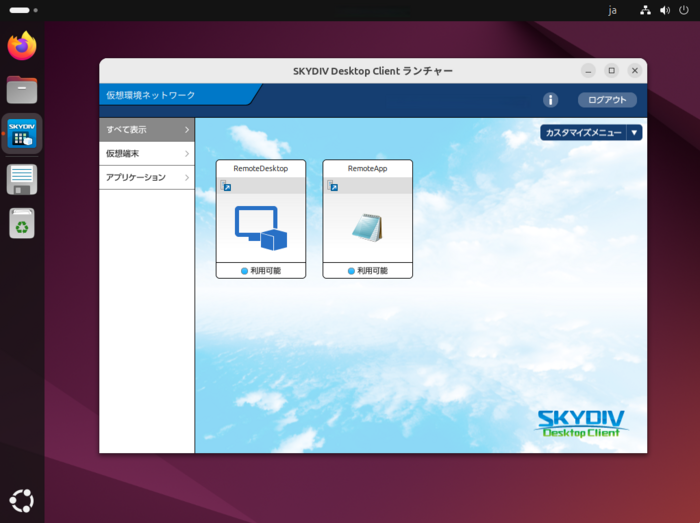Click the shortcut icon on the RemoteDesktop card
Screen dimensions: 700x523
pyautogui.click(x=226, y=186)
